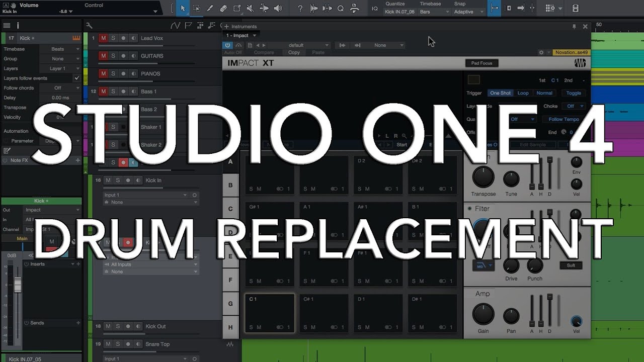This screenshot has width=644, height=362.
Task: Click the Q quantize toolbar icon
Action: click(341, 8)
